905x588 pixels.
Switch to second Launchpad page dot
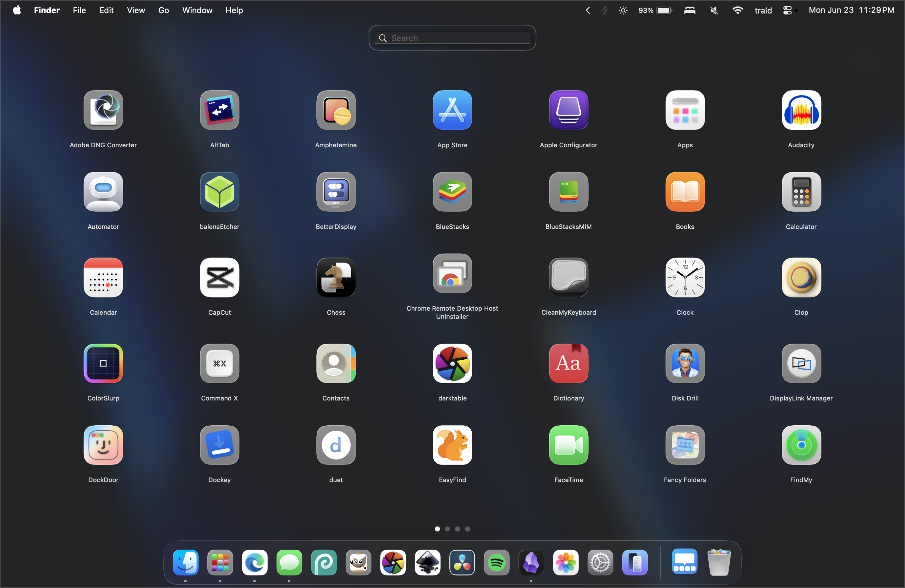pyautogui.click(x=447, y=529)
